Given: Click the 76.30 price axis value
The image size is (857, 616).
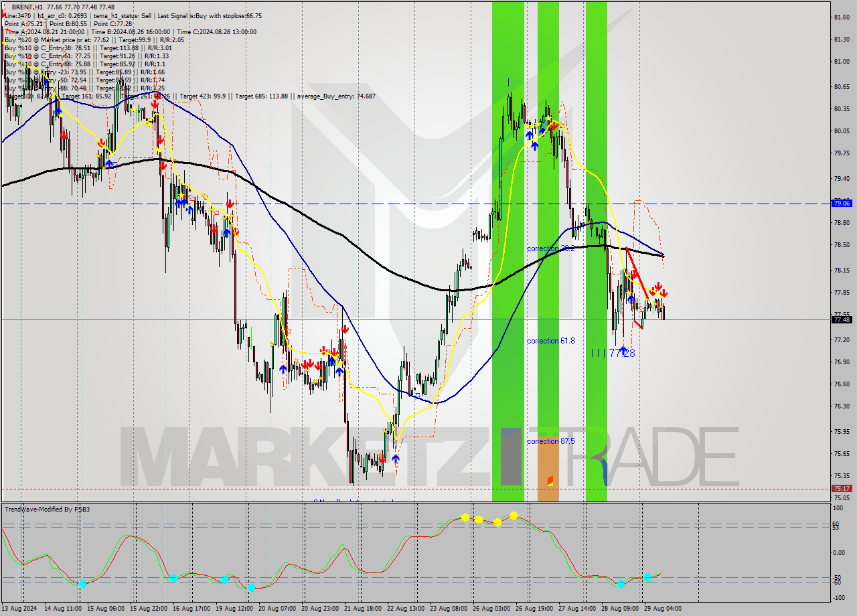Looking at the screenshot, I should tap(841, 406).
